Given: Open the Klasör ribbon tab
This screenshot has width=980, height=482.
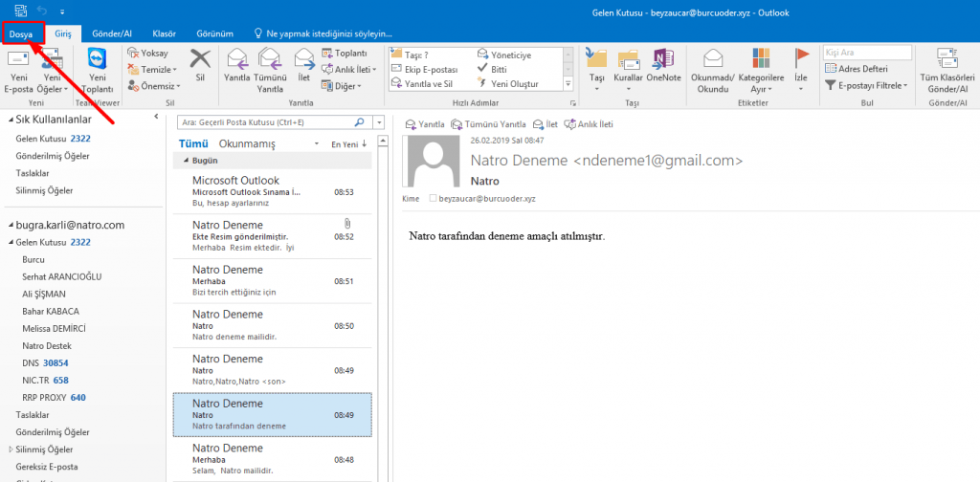Looking at the screenshot, I should tap(165, 33).
